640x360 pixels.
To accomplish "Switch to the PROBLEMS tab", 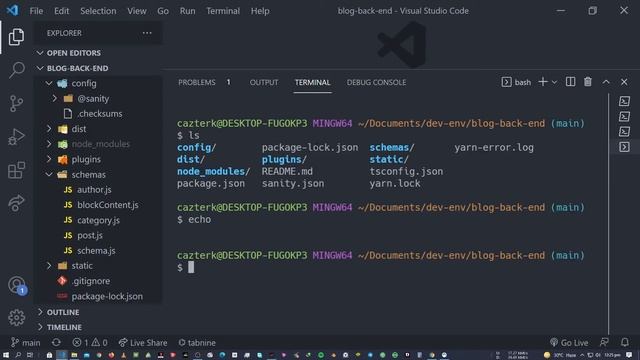I will coord(197,82).
